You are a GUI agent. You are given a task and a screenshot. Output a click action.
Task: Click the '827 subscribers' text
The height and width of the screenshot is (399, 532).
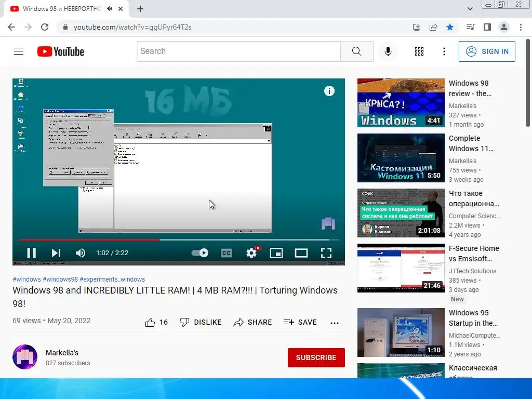[x=68, y=363]
